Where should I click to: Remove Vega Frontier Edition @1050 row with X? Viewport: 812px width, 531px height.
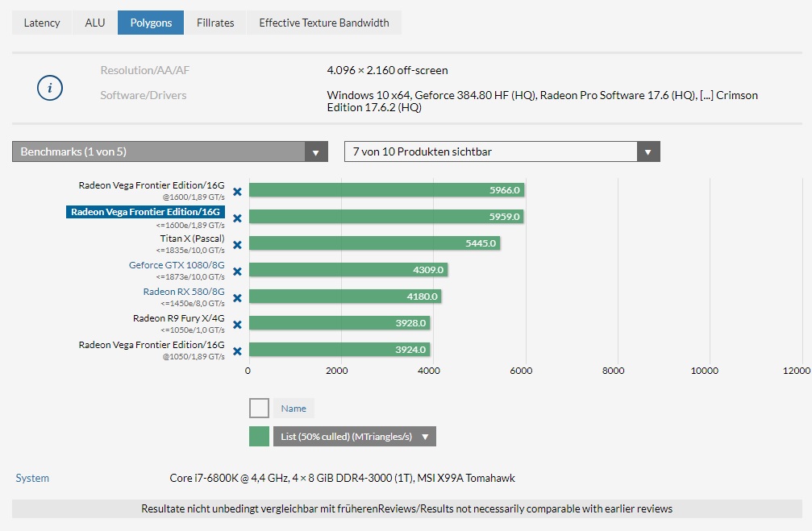tap(237, 351)
